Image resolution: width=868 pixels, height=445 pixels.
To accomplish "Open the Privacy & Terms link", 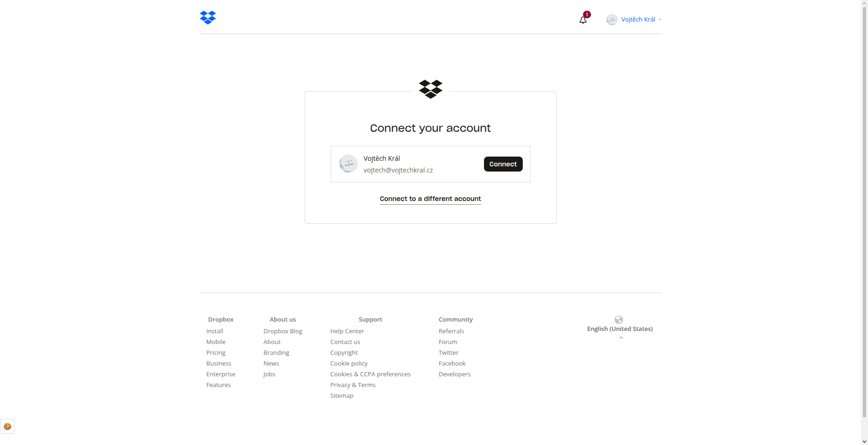I will tap(353, 385).
